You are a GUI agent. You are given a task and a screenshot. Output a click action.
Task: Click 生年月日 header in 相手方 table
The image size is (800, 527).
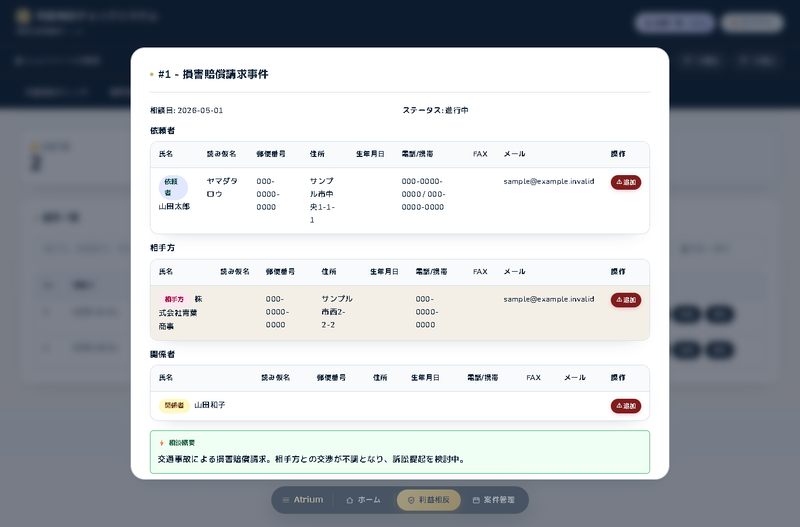click(x=384, y=271)
